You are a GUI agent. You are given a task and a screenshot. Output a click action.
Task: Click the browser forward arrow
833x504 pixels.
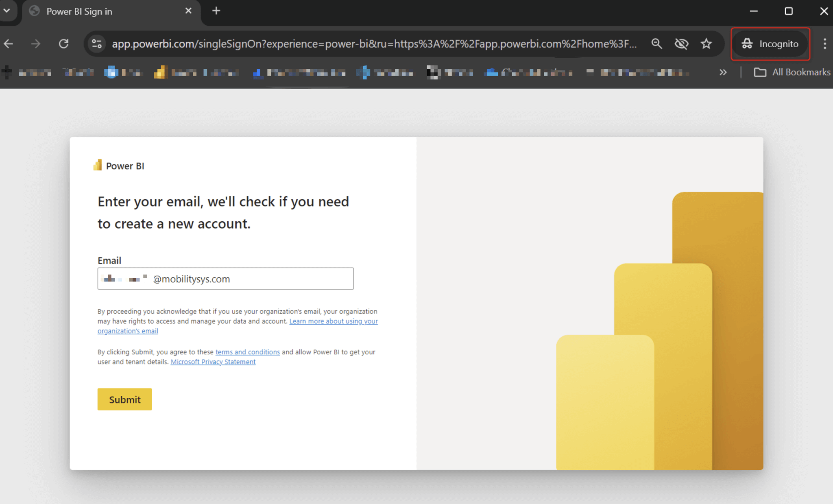coord(36,44)
